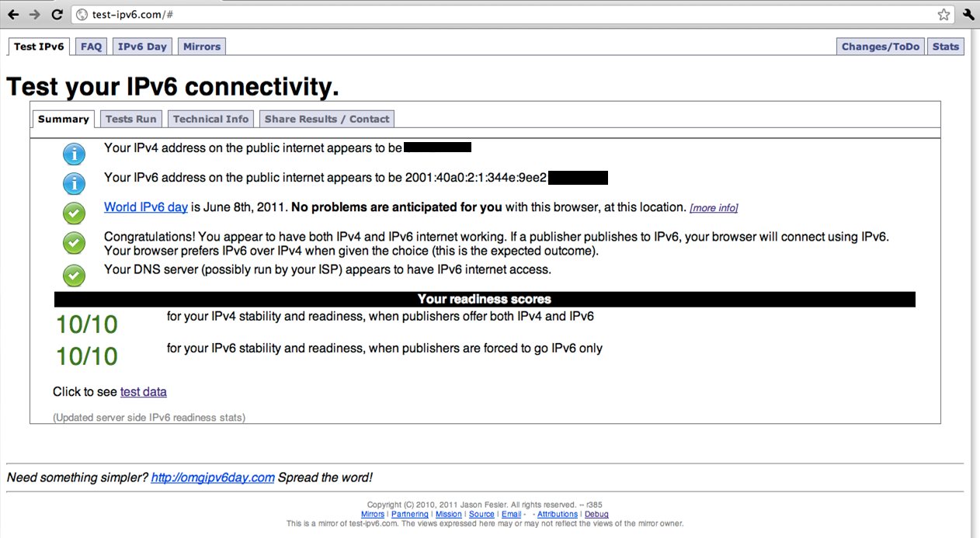
Task: Open the Technical Info tab
Action: tap(210, 119)
